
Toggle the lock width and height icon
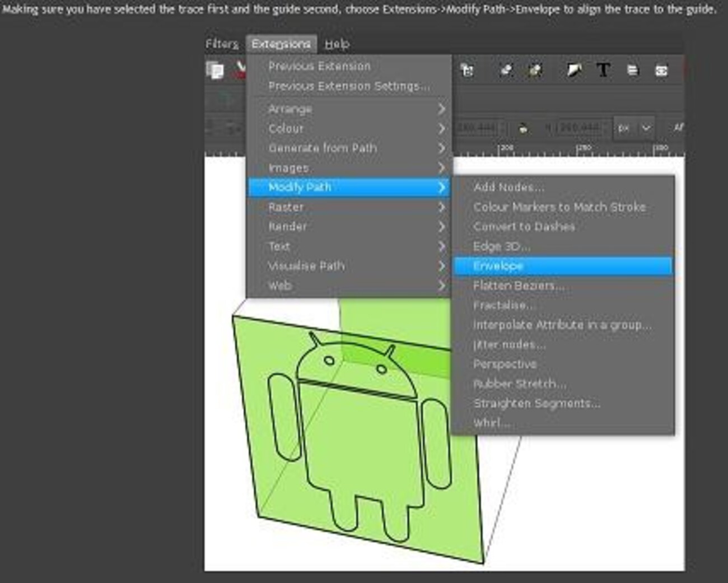pyautogui.click(x=523, y=128)
